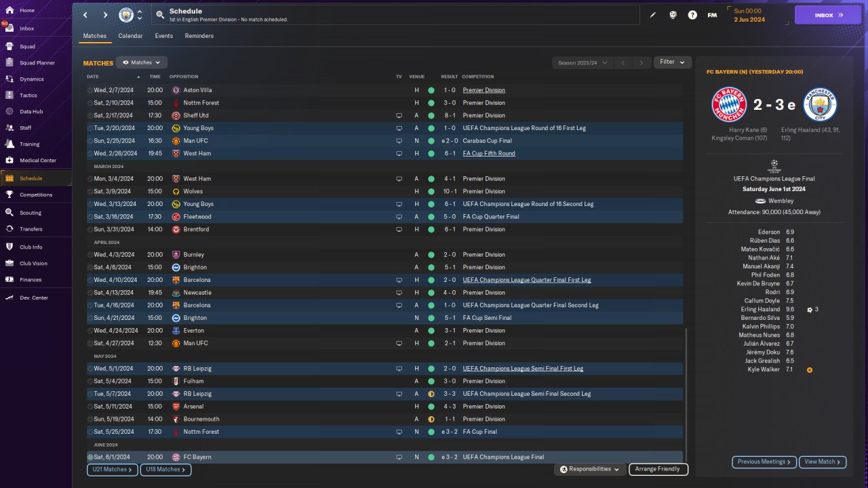Toggle the Aston Villa row selector circle

point(90,90)
